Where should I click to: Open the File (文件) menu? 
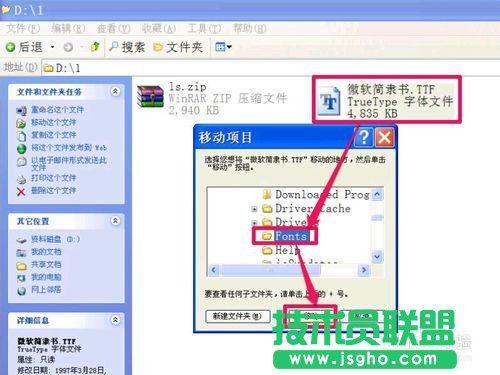tap(23, 29)
